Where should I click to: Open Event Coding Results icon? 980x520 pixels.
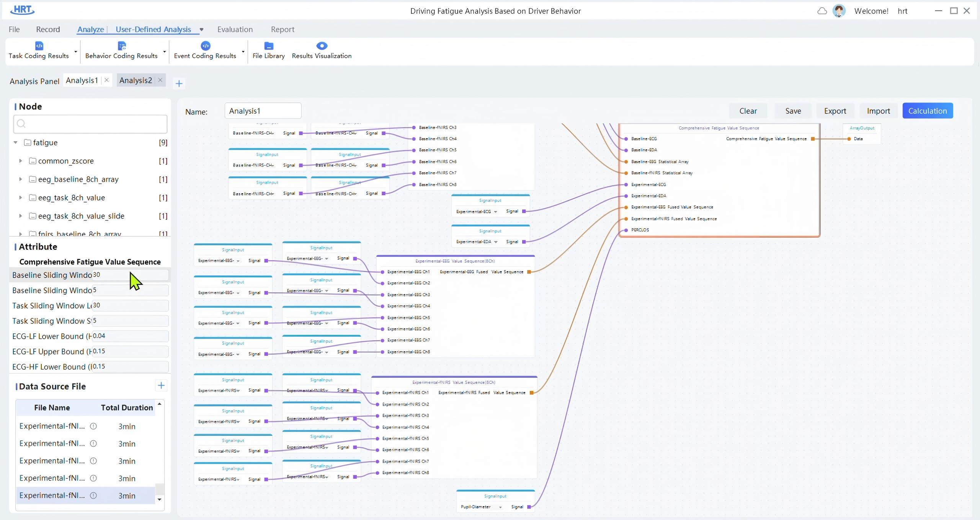tap(206, 46)
